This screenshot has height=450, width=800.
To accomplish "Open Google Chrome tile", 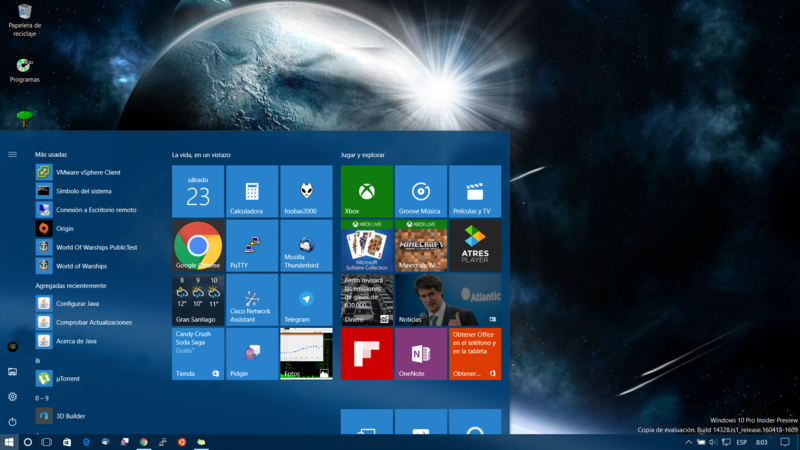I will [x=198, y=246].
